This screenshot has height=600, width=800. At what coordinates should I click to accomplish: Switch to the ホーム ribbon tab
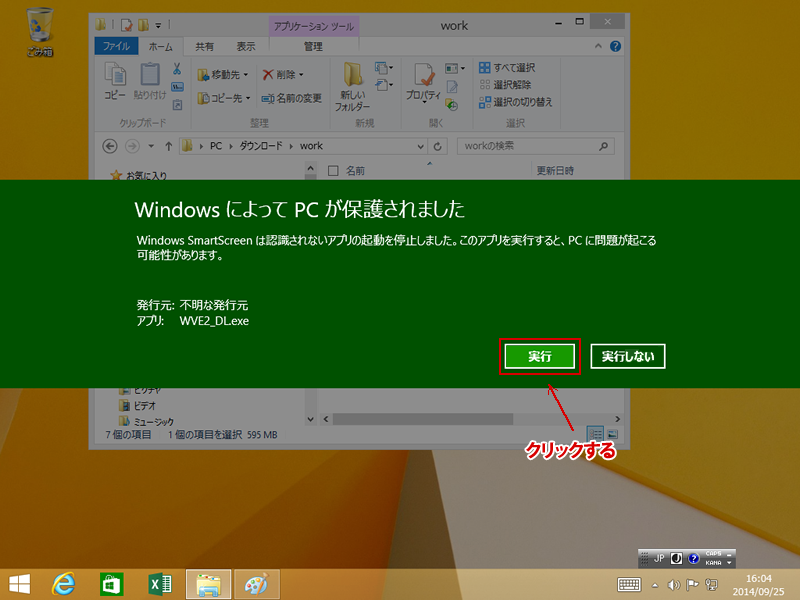coord(161,46)
